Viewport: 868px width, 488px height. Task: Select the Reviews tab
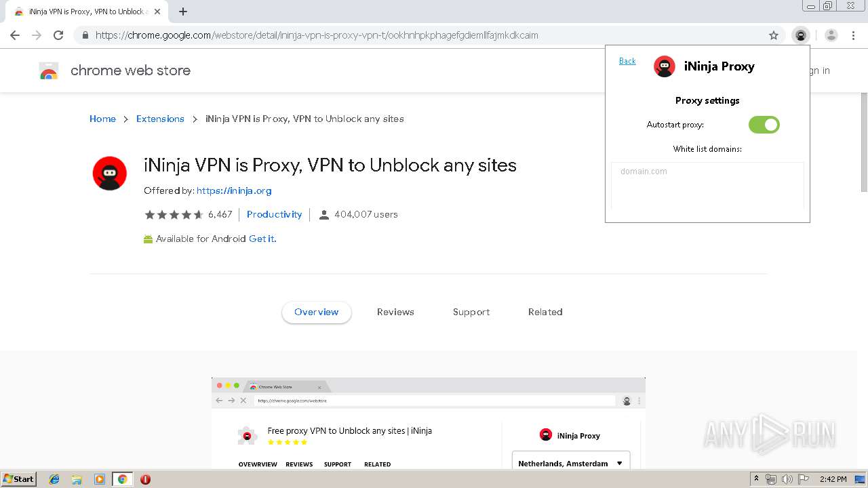pos(395,312)
